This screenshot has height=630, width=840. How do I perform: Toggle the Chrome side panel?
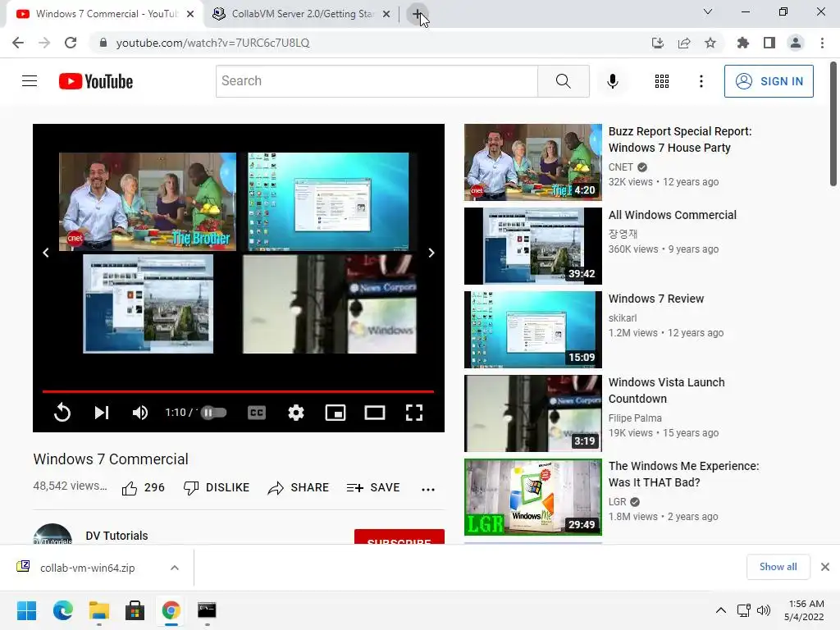tap(769, 43)
